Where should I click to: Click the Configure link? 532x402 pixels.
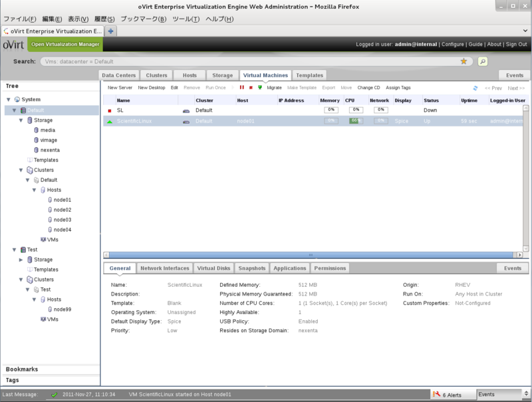point(453,44)
